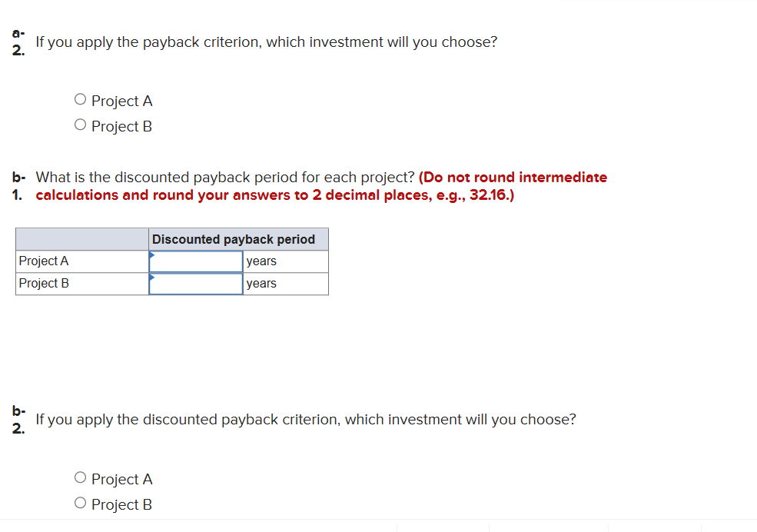
Task: Click the b-2 question number label
Action: point(18,420)
